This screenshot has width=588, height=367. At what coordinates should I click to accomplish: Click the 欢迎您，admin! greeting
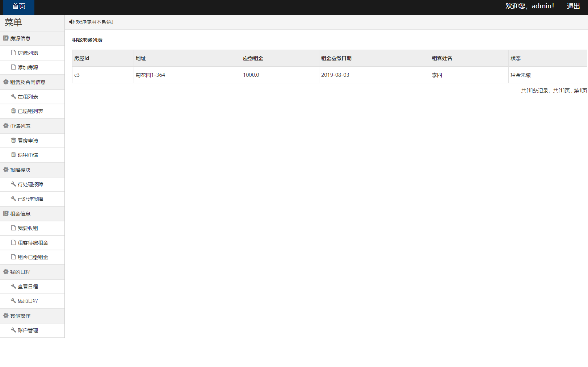tap(530, 6)
